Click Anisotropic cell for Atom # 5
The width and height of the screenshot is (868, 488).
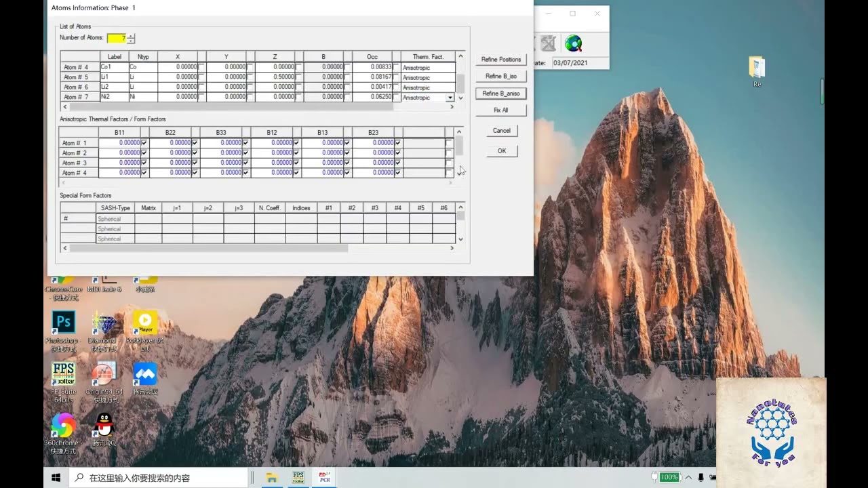[428, 77]
